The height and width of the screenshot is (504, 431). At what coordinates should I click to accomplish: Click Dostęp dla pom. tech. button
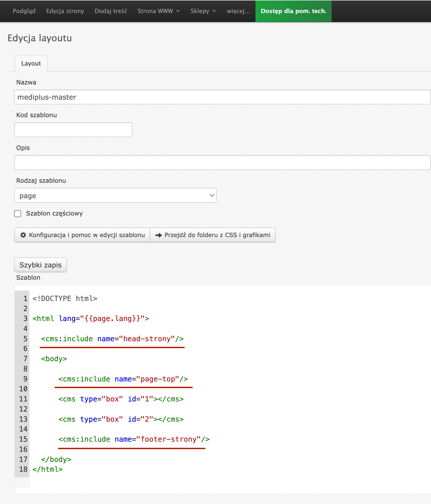[293, 11]
